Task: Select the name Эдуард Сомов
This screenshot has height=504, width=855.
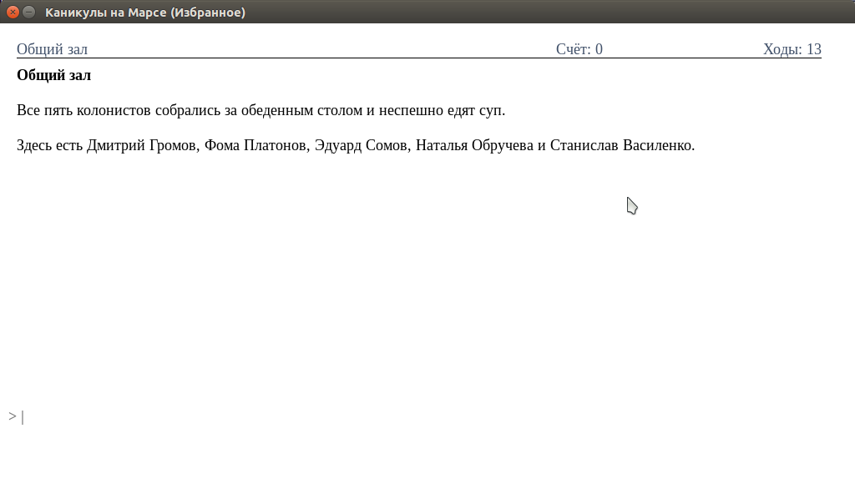Action: point(361,146)
